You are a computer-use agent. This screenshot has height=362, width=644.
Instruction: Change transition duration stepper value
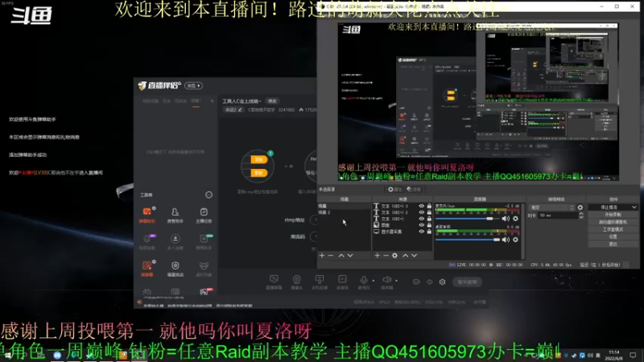(x=581, y=216)
